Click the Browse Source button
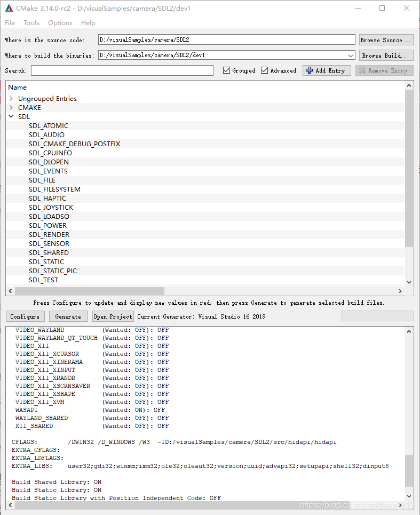The width and height of the screenshot is (420, 515). (386, 40)
